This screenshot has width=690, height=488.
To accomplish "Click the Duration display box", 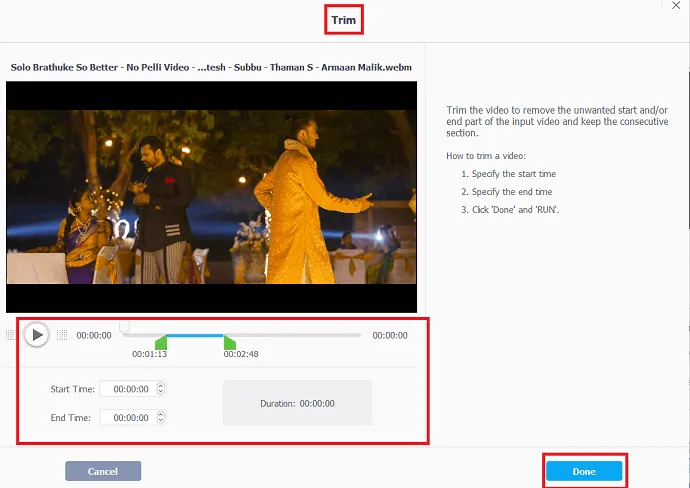I will (x=297, y=403).
